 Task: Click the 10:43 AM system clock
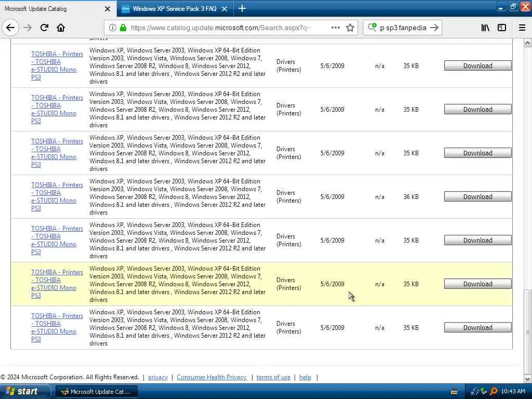(513, 392)
